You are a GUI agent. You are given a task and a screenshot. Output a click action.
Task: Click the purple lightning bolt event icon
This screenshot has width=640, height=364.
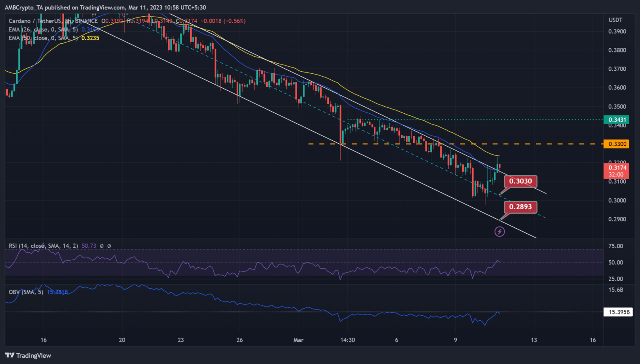[x=499, y=232]
